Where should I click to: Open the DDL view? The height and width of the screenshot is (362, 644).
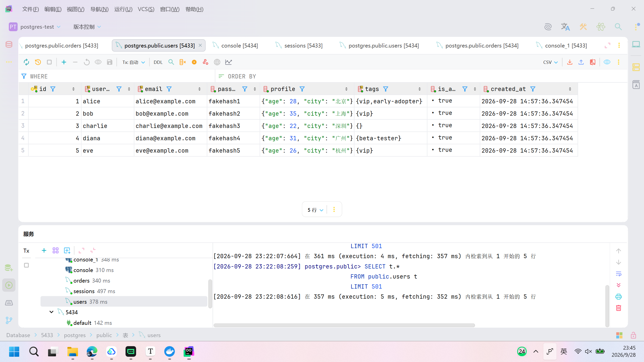(x=158, y=62)
